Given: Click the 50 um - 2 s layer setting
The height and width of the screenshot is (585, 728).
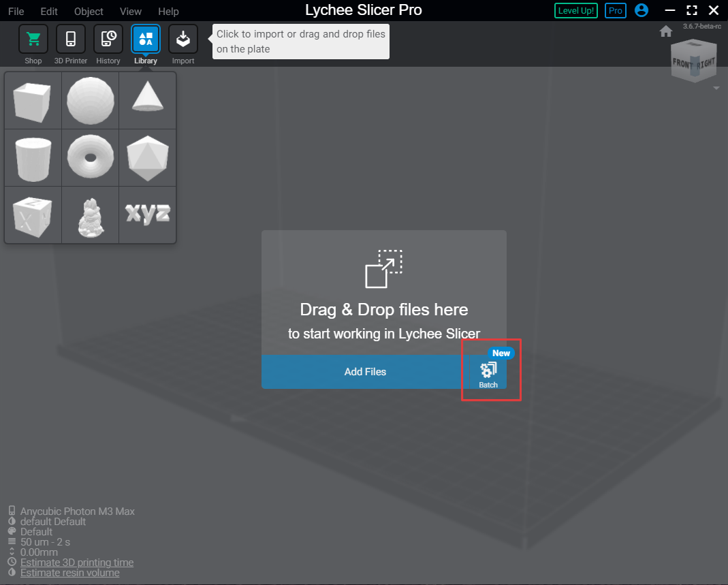Looking at the screenshot, I should pyautogui.click(x=45, y=542).
